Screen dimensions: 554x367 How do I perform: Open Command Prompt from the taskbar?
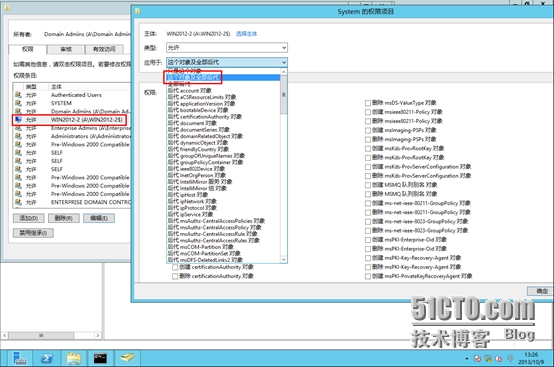[x=100, y=358]
